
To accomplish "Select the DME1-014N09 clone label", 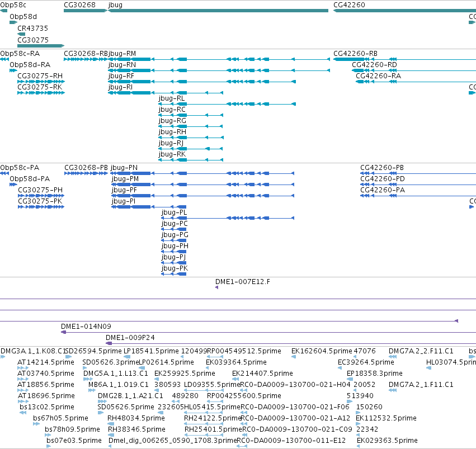I will click(86, 327).
